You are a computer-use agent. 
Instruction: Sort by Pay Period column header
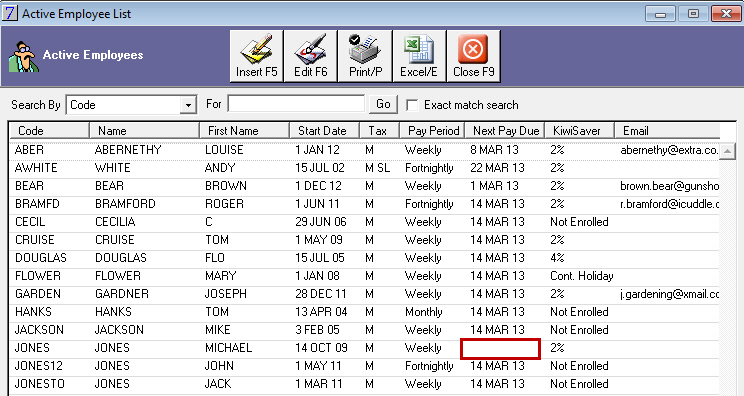point(433,130)
